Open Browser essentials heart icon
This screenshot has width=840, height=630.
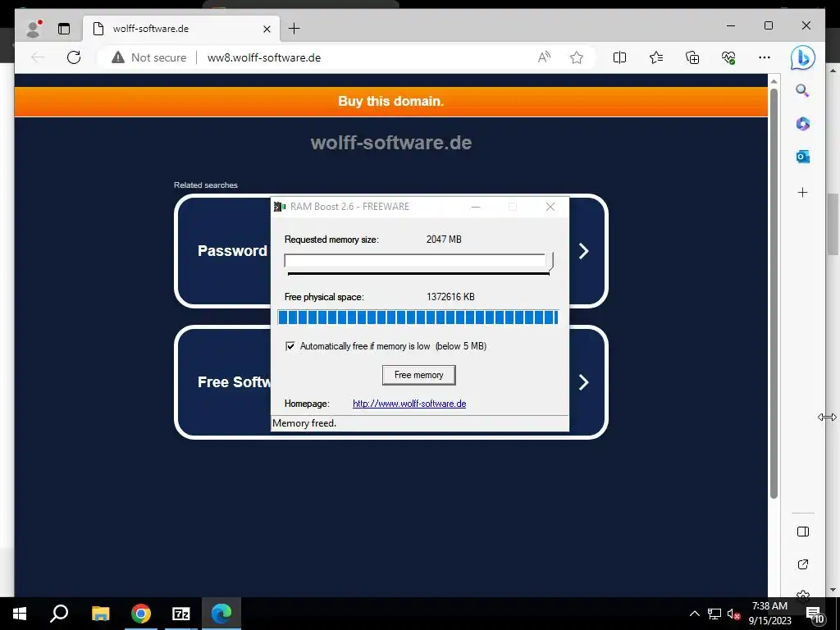click(728, 57)
